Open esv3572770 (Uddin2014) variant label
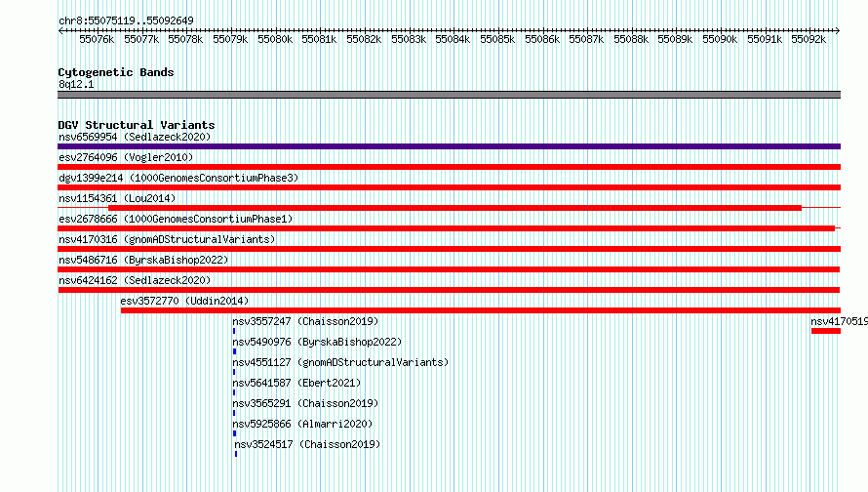The image size is (868, 492). (x=184, y=301)
